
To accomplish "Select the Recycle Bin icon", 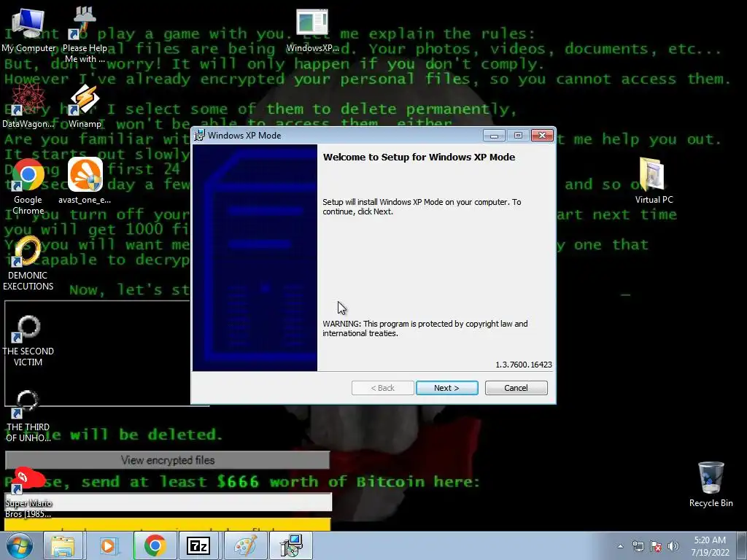I will coord(711,484).
